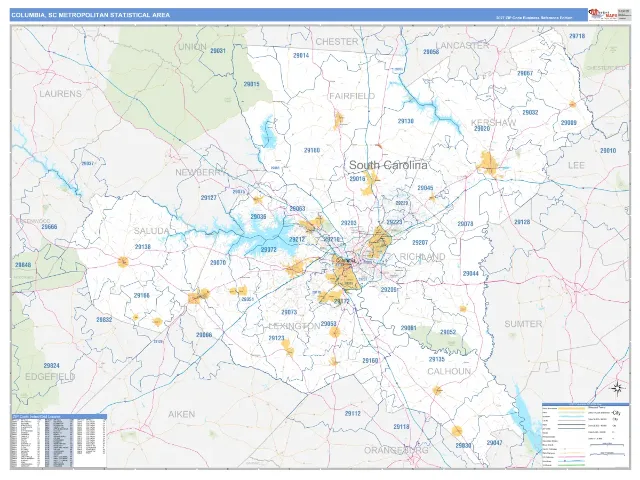Click the LEE county label
This screenshot has width=640, height=480.
(x=576, y=165)
